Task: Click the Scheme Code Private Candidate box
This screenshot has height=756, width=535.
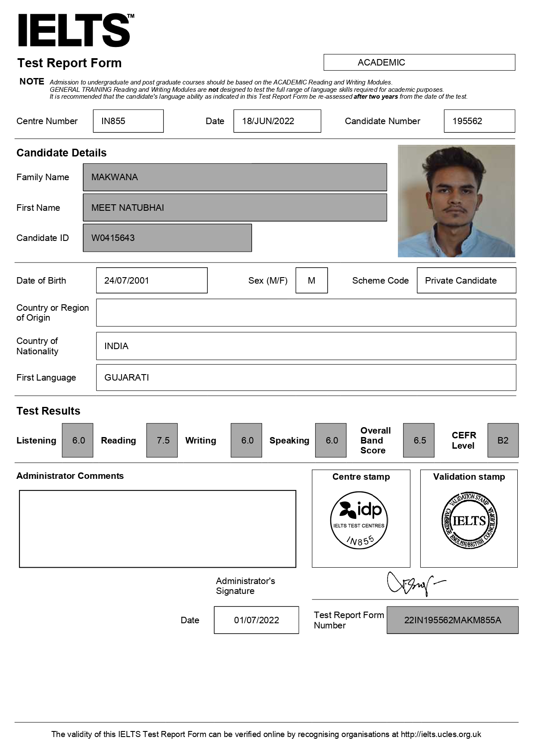Action: point(466,281)
